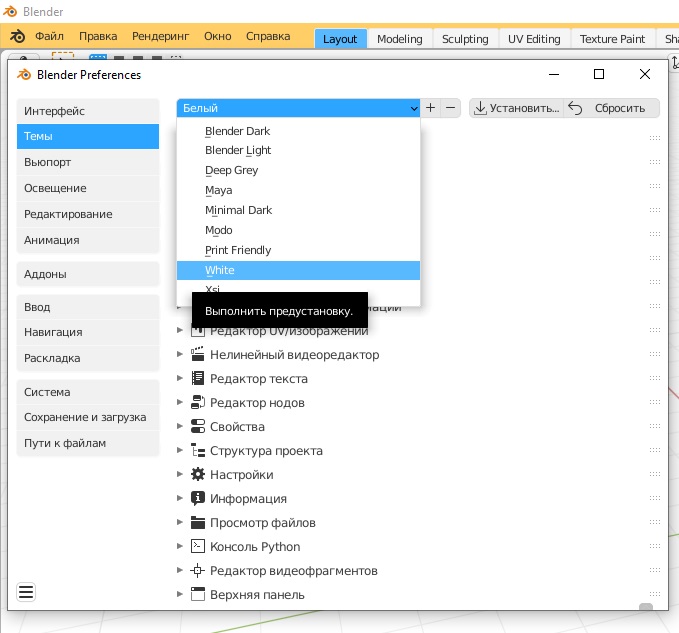The height and width of the screenshot is (633, 679).
Task: Click the Настройки gear icon
Action: tap(198, 475)
